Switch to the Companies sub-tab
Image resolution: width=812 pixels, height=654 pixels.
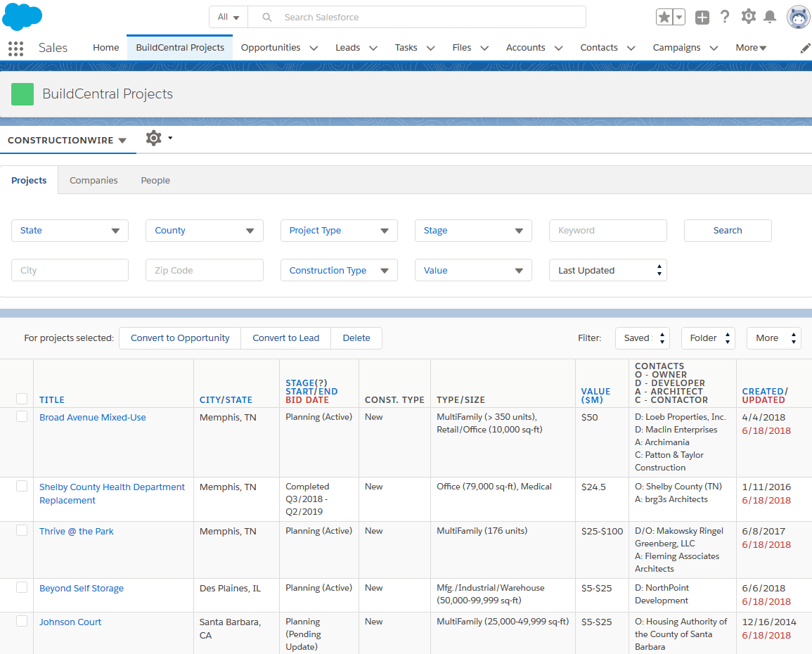(94, 180)
